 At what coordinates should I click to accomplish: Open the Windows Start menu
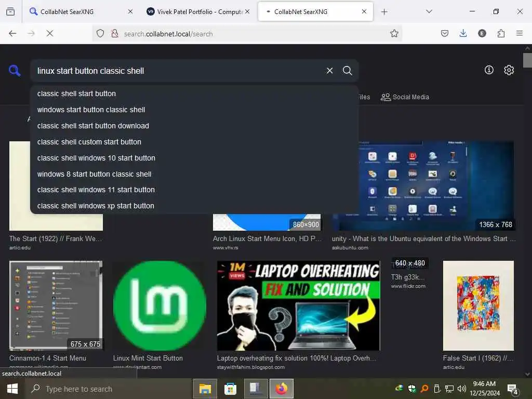pyautogui.click(x=12, y=389)
